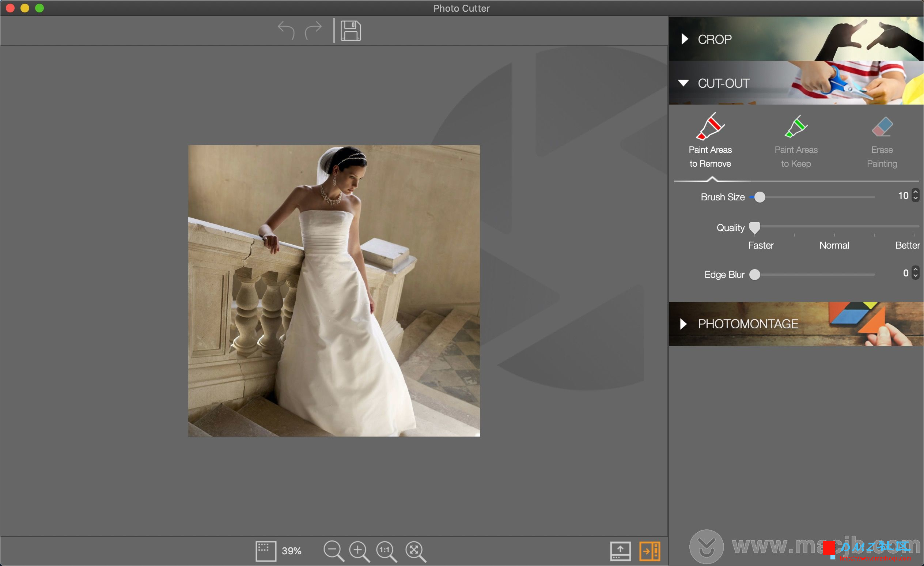Open the navigator view icon beside 39%
924x566 pixels.
(266, 551)
